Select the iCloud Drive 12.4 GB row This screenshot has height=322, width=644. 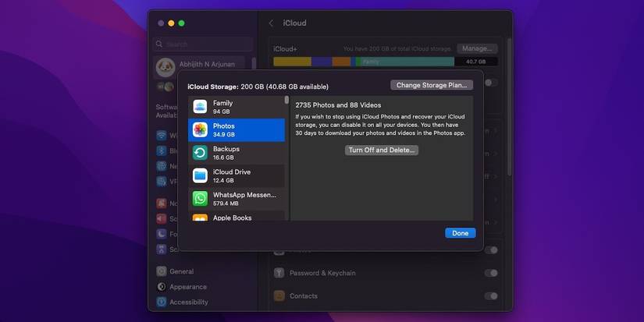point(237,176)
